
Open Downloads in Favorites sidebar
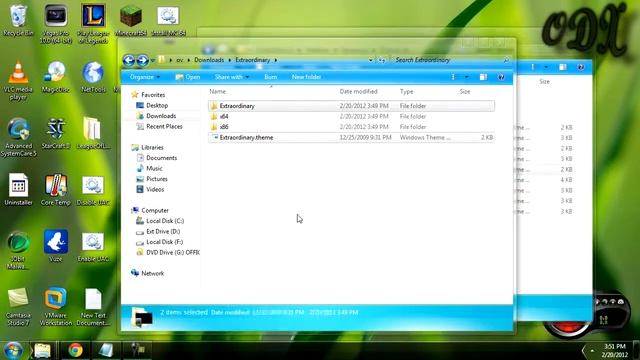[x=156, y=116]
